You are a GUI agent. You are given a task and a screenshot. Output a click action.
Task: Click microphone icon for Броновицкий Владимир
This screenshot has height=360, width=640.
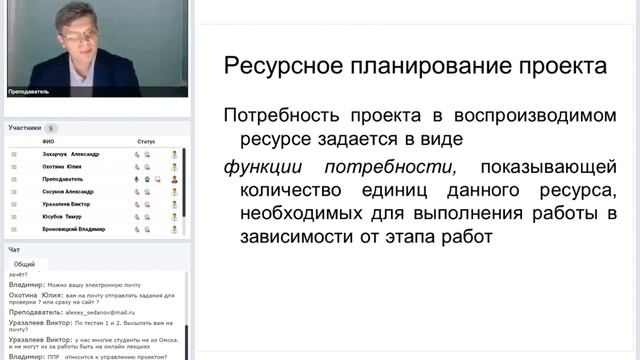(137, 229)
